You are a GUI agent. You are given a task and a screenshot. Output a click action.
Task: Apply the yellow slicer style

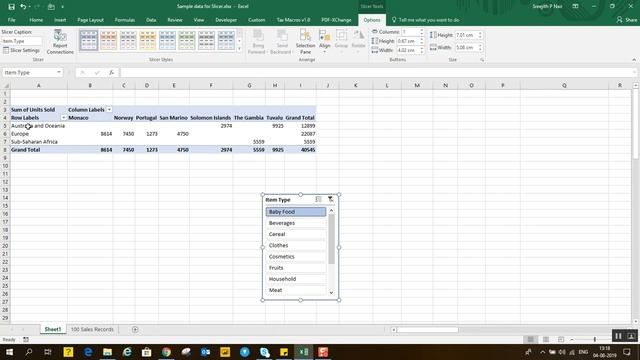(148, 40)
